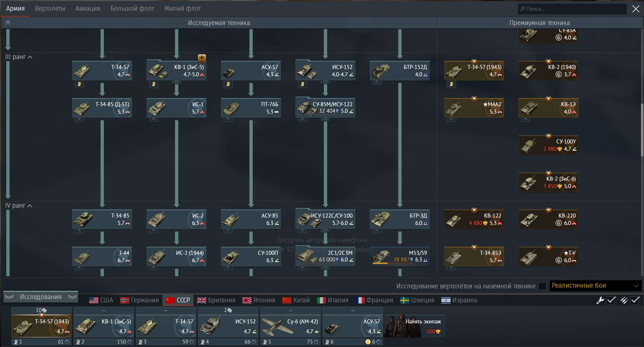Select premium КВ-122 tank
Screen dimensions: 644x347
point(474,219)
